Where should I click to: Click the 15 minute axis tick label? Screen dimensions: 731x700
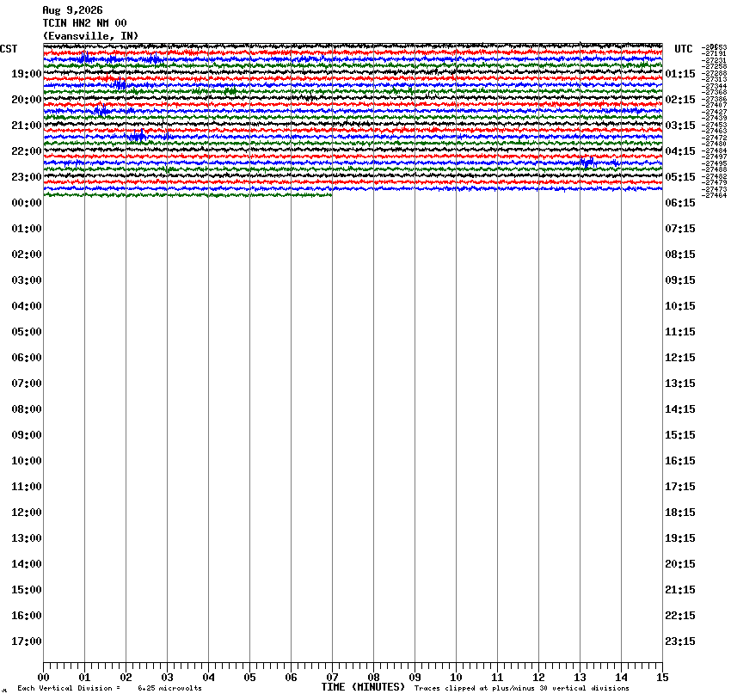pos(662,678)
